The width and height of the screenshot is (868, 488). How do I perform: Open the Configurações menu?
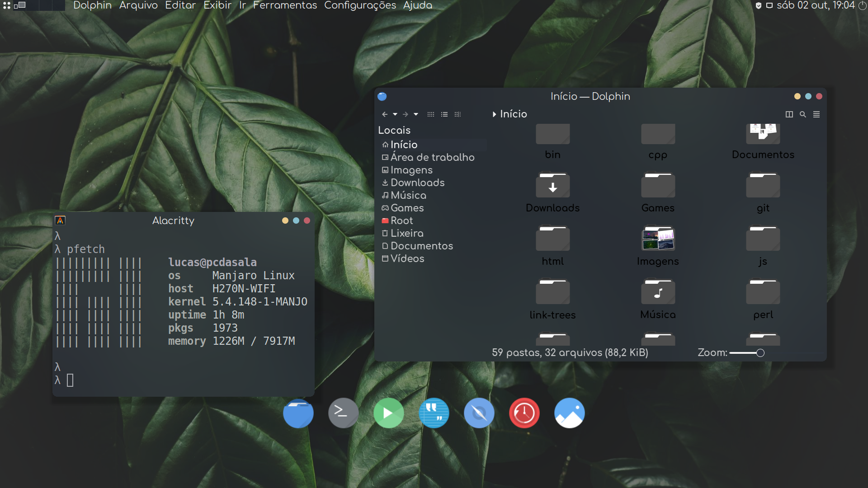tap(360, 5)
